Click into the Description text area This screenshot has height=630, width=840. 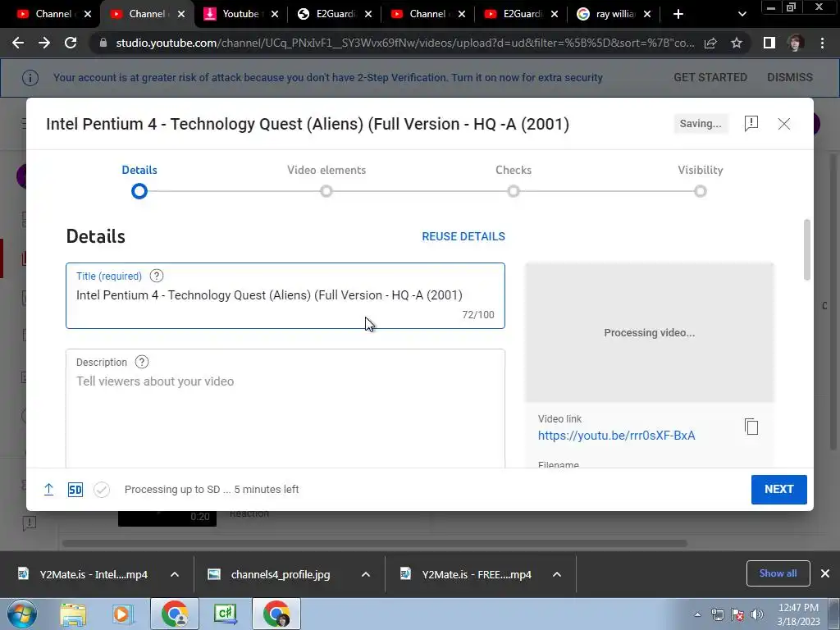click(285, 409)
